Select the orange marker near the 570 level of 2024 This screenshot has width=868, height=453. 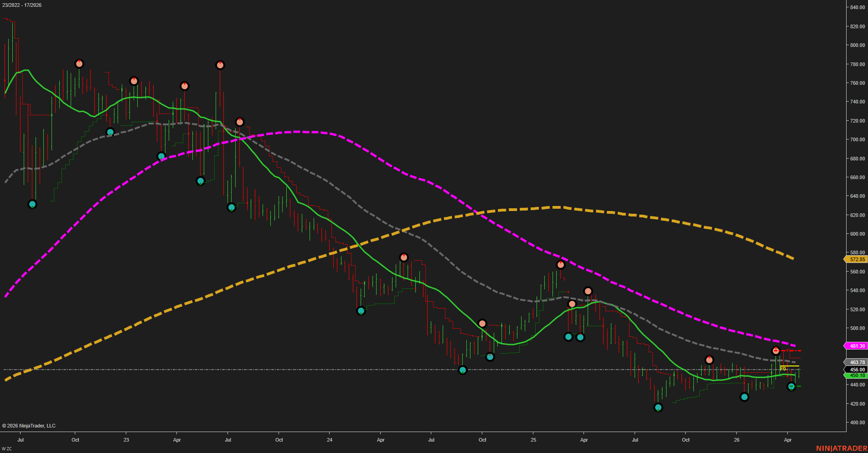pos(403,257)
